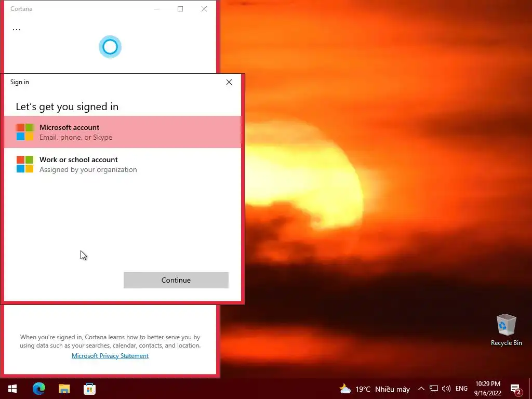The width and height of the screenshot is (532, 399).
Task: Open File Explorer from the taskbar
Action: click(x=64, y=389)
